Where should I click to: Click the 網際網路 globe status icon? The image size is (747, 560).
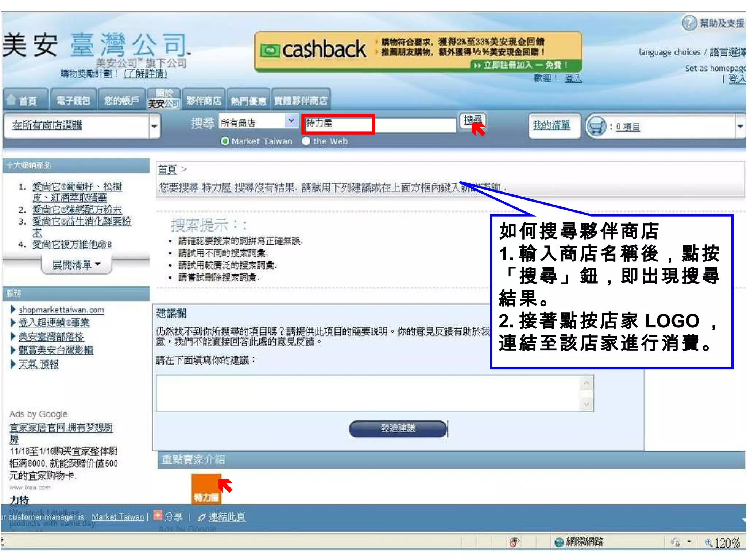point(558,542)
